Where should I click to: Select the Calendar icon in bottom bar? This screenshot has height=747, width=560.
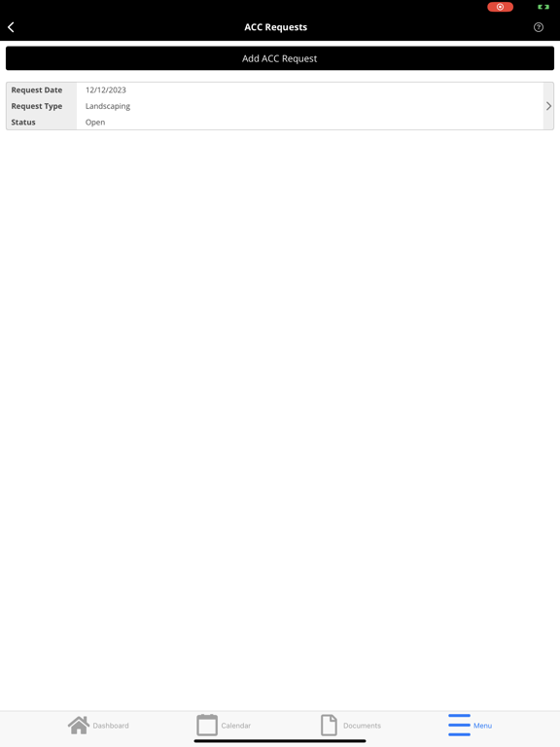coord(207,725)
